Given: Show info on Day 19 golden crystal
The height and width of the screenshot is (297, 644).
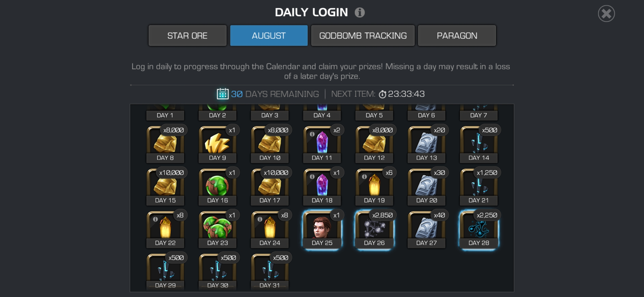Looking at the screenshot, I should 364,177.
